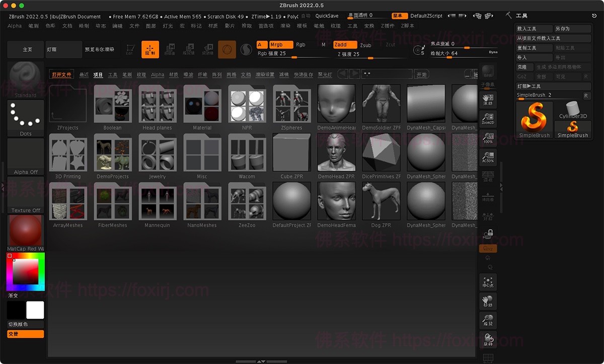Viewport: 604px width, 364px height.
Task: Open the Alpha Off selector popup
Action: 26,157
